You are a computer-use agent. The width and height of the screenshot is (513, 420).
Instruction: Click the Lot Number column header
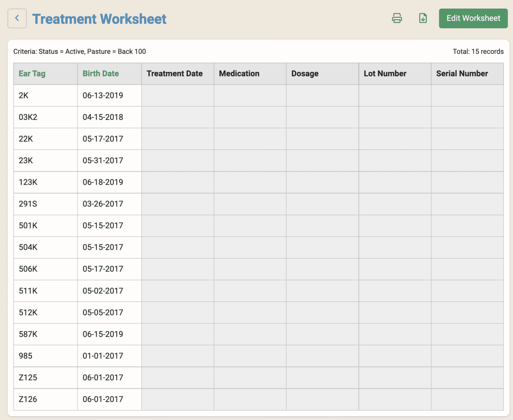click(x=385, y=73)
